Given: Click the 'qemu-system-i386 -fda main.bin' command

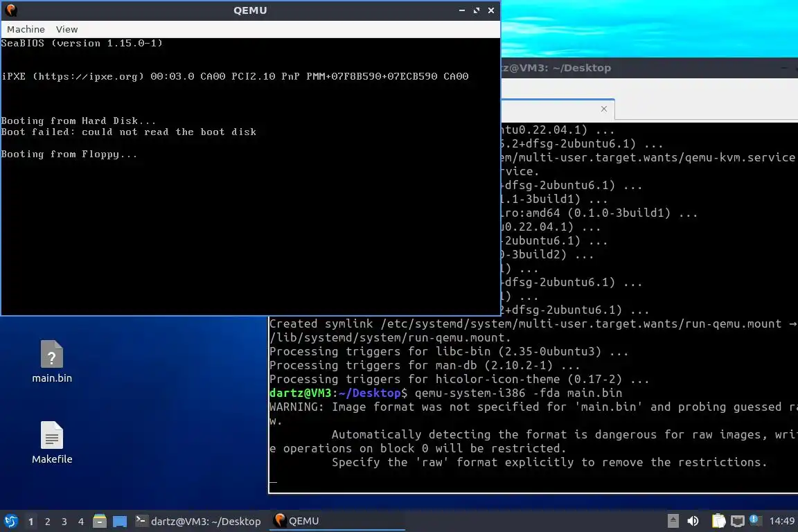Looking at the screenshot, I should pyautogui.click(x=518, y=393).
